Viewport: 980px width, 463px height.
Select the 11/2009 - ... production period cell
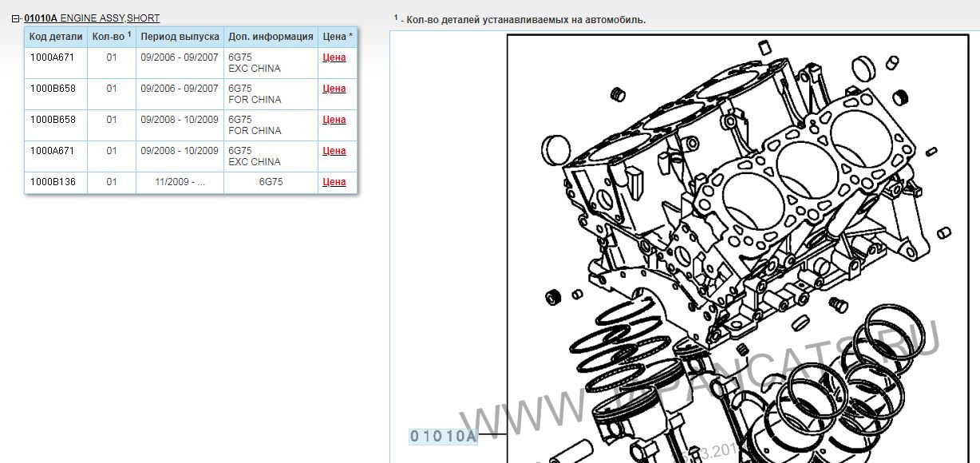(x=180, y=182)
